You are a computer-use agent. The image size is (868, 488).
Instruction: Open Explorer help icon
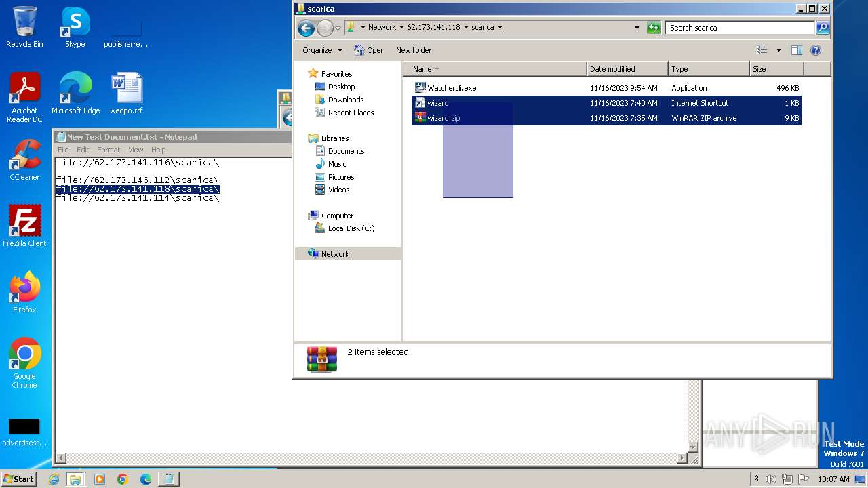coord(816,50)
